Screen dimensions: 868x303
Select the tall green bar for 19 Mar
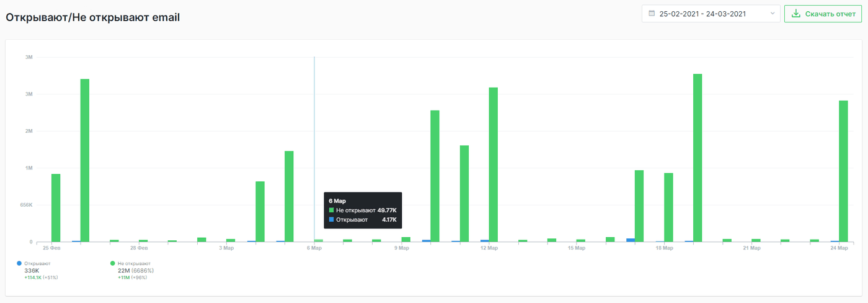[697, 158]
